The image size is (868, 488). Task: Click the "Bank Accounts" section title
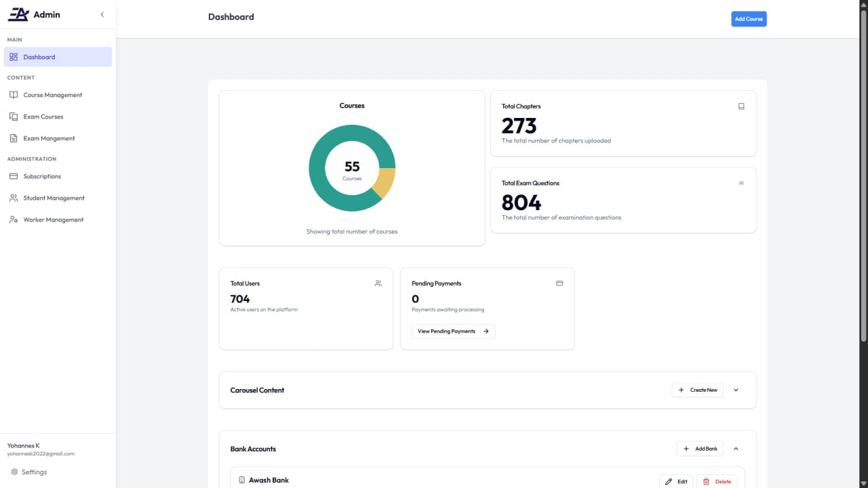coord(253,449)
